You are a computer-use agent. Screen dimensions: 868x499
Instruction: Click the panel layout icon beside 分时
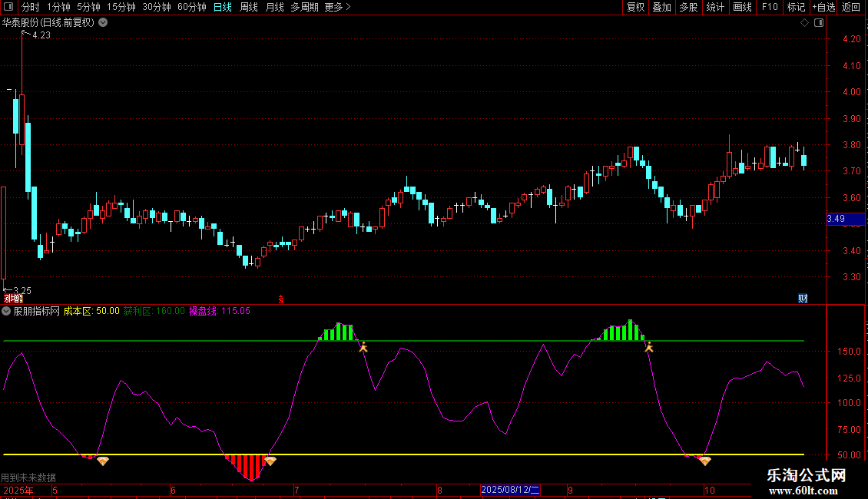(x=8, y=7)
